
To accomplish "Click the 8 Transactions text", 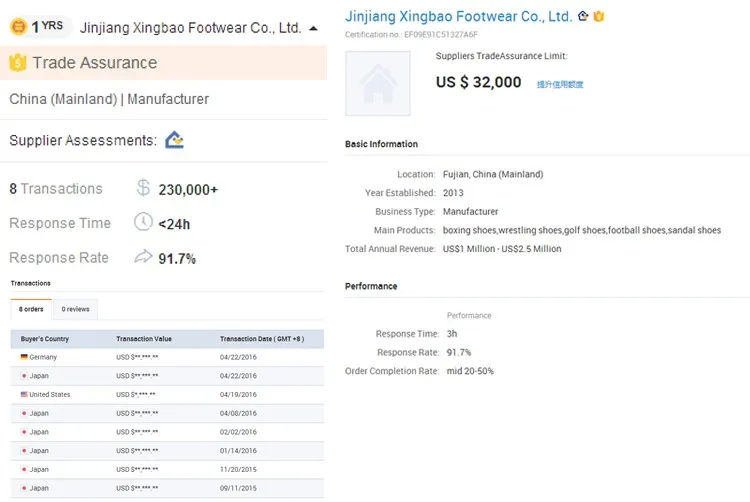I will [x=56, y=189].
